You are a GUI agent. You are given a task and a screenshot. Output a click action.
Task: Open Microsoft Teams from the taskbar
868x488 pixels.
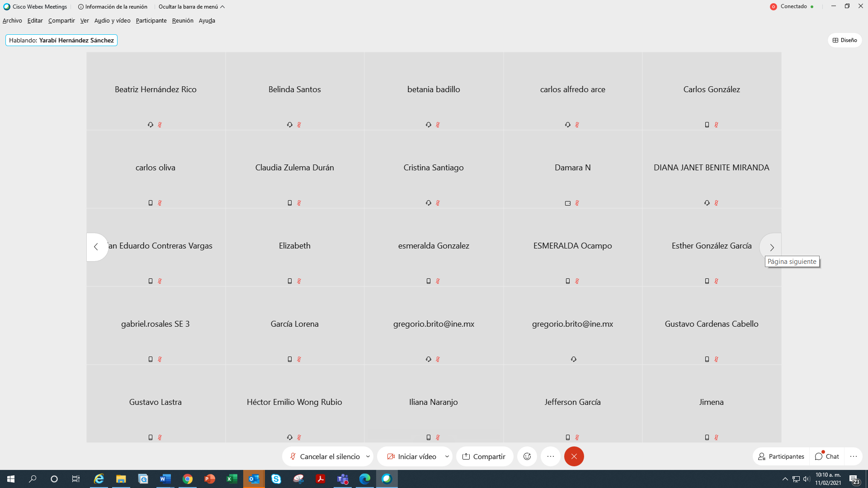tap(343, 479)
